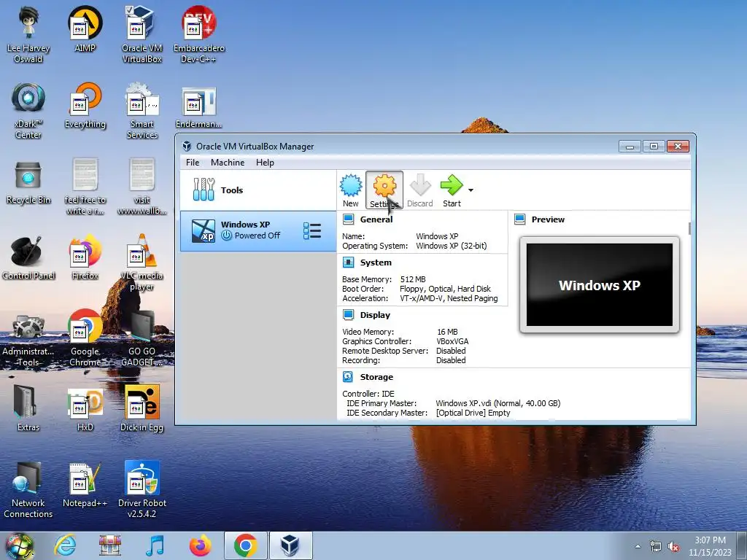Select VLC media player desktop shortcut
This screenshot has width=747, height=560.
click(142, 262)
